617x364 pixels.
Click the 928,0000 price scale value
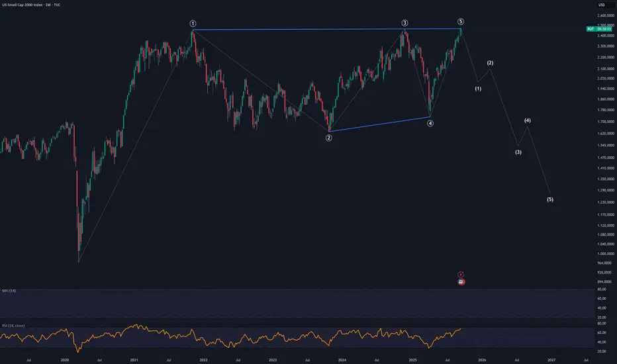(606, 272)
